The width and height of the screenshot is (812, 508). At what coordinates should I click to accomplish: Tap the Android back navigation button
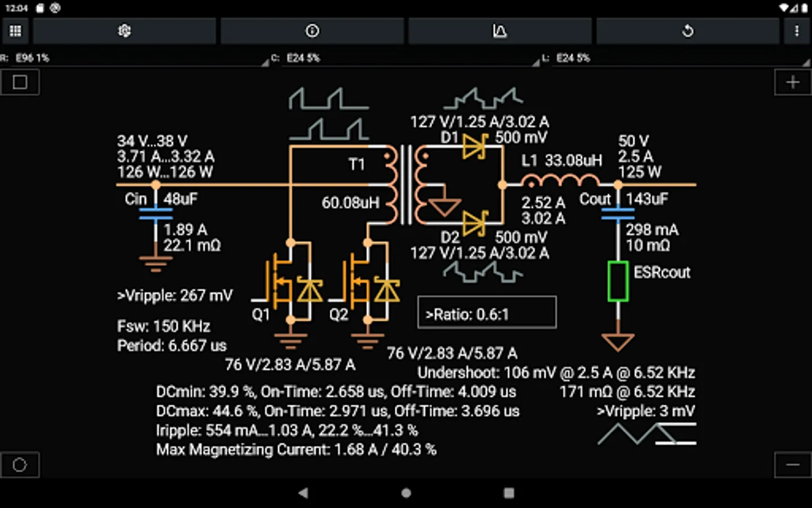click(x=303, y=493)
